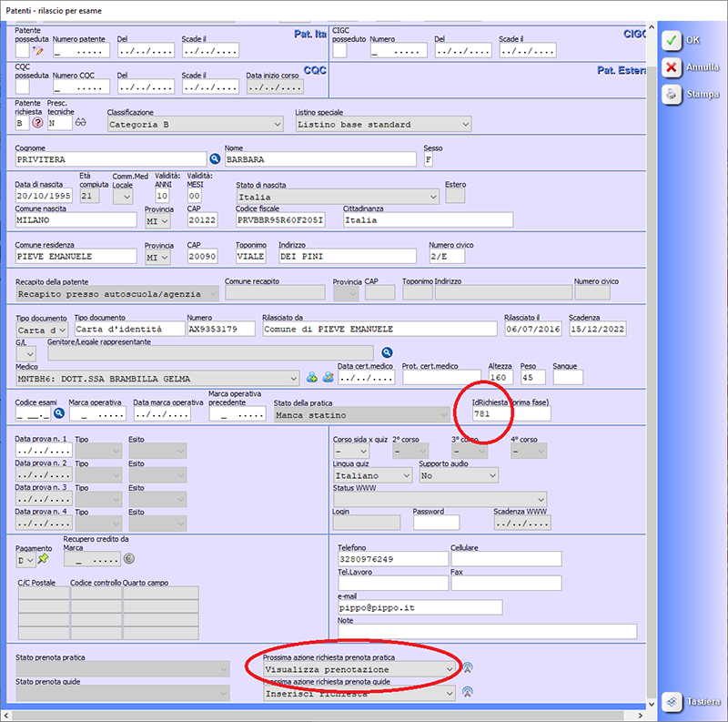The width and height of the screenshot is (728, 722).
Task: Click the add doctor icon next to Medico
Action: point(311,377)
